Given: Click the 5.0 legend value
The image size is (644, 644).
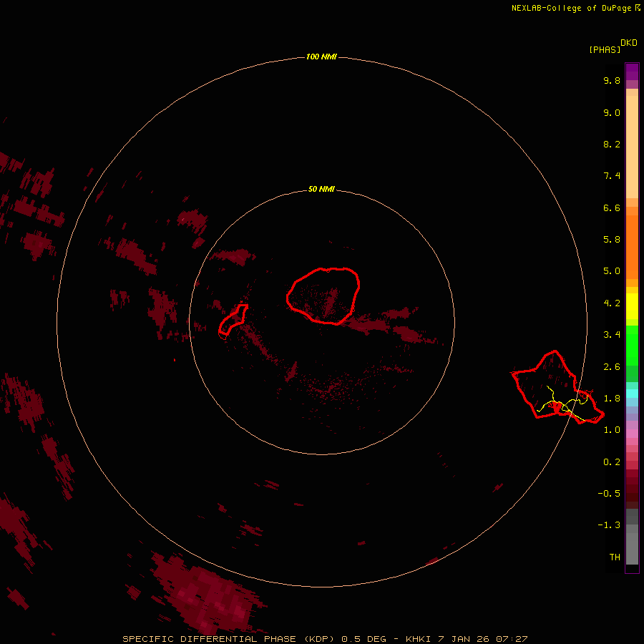Looking at the screenshot, I should tap(612, 271).
